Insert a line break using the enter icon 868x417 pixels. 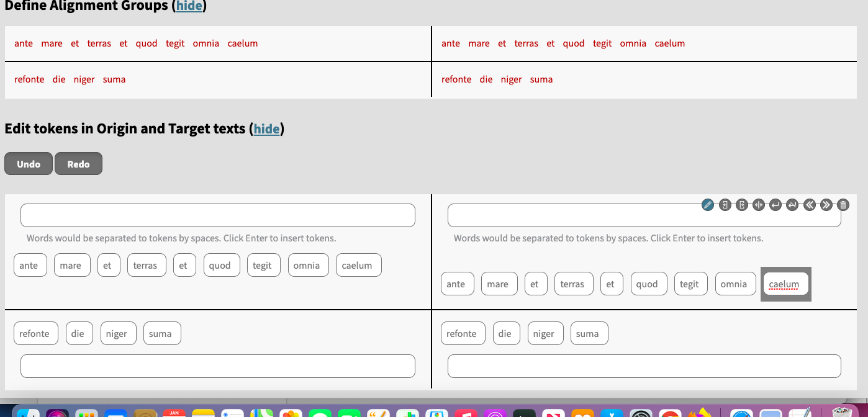[775, 205]
